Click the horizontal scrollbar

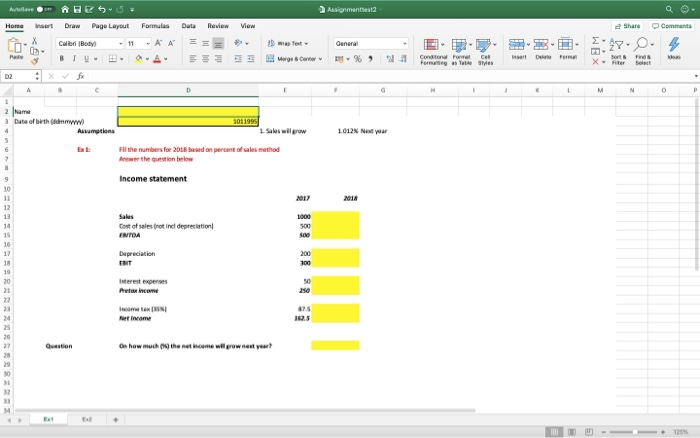245,410
